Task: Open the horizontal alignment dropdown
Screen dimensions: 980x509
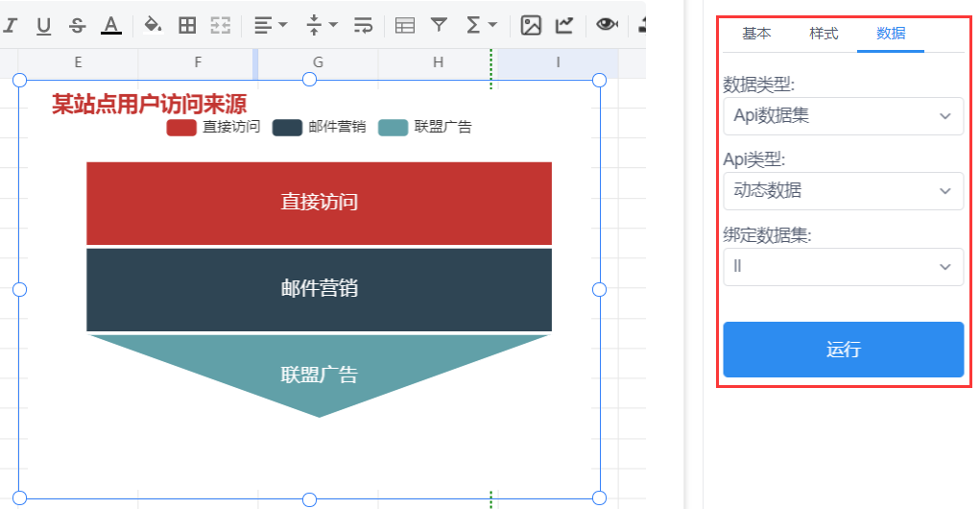Action: (x=271, y=26)
